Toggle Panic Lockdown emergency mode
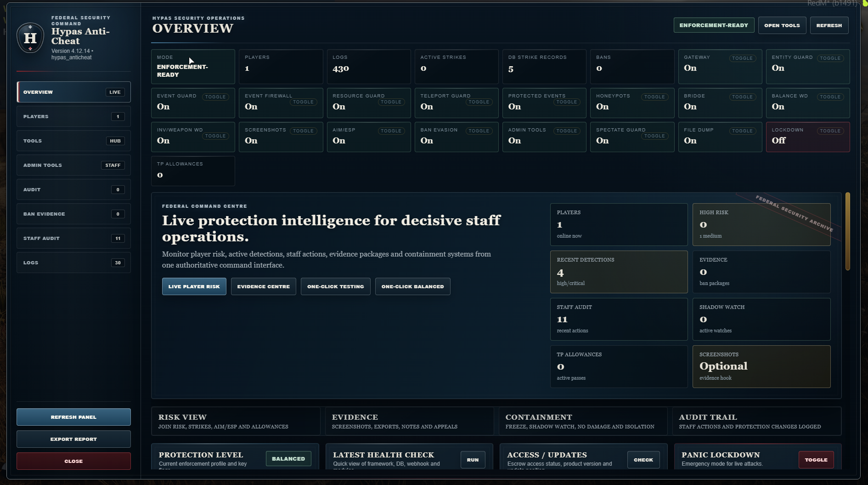This screenshot has width=868, height=485. (x=816, y=460)
